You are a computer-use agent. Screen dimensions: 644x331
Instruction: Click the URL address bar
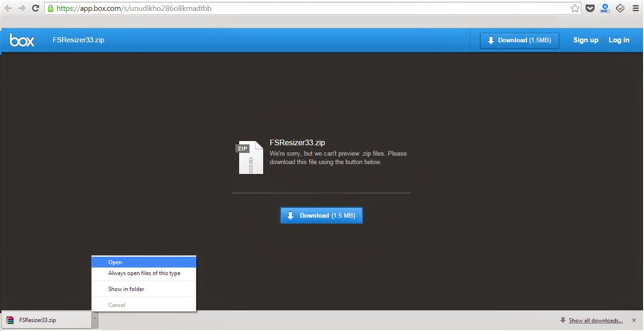click(x=306, y=8)
